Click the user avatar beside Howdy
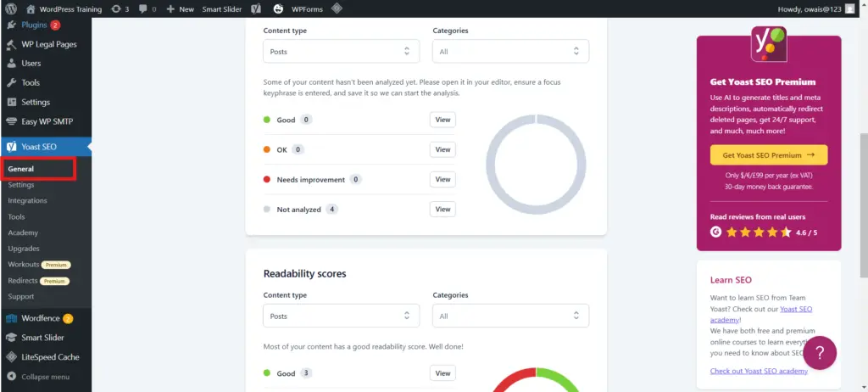868x392 pixels. (x=849, y=8)
